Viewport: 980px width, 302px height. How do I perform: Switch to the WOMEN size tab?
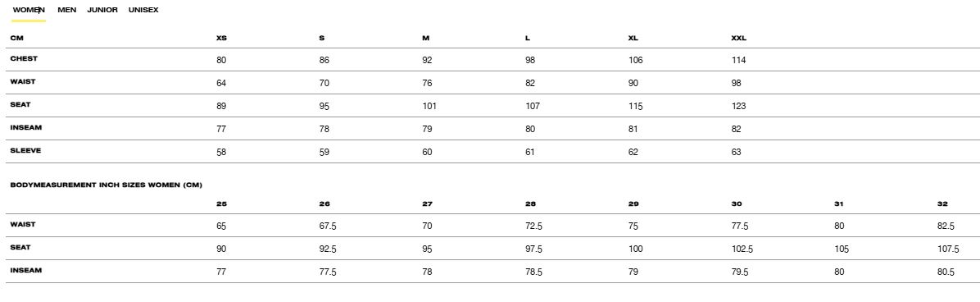pos(29,10)
